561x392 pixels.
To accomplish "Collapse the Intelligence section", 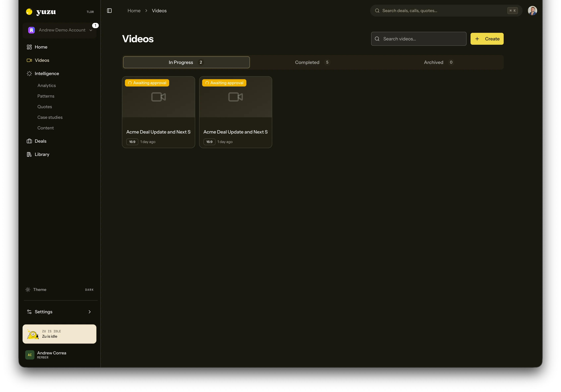I will coord(47,73).
